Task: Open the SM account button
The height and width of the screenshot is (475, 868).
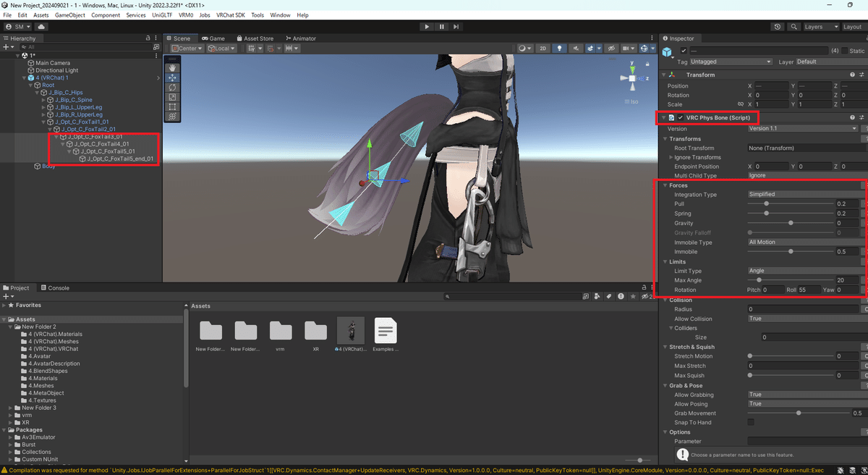Action: (19, 27)
